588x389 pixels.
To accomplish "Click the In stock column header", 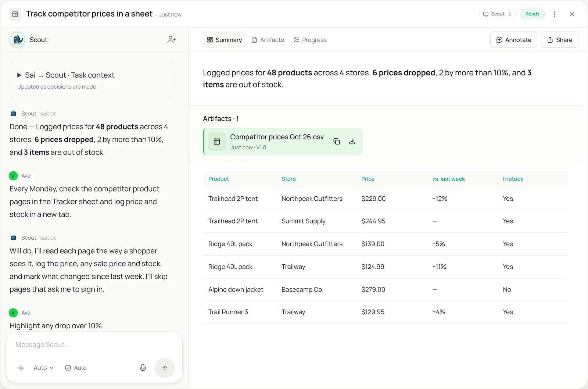I will pyautogui.click(x=513, y=179).
